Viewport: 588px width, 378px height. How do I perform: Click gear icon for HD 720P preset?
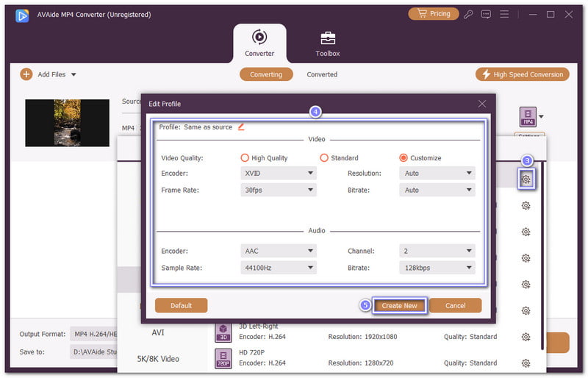click(x=526, y=363)
